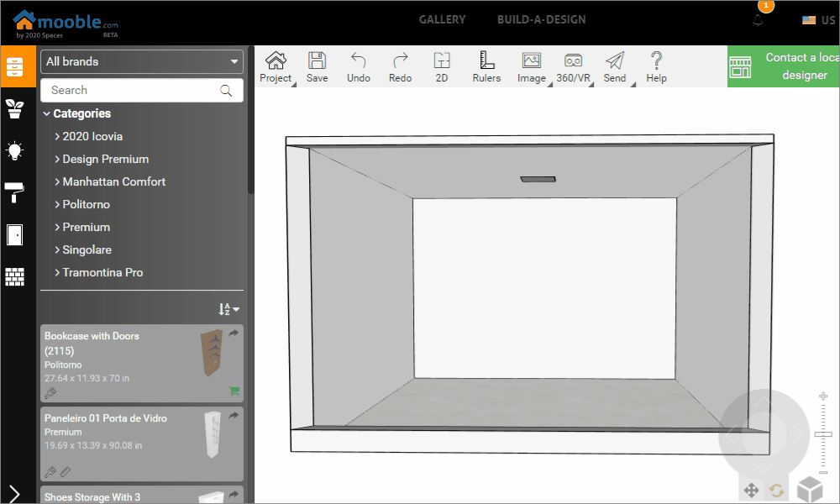Save the design with floppy icon

317,67
